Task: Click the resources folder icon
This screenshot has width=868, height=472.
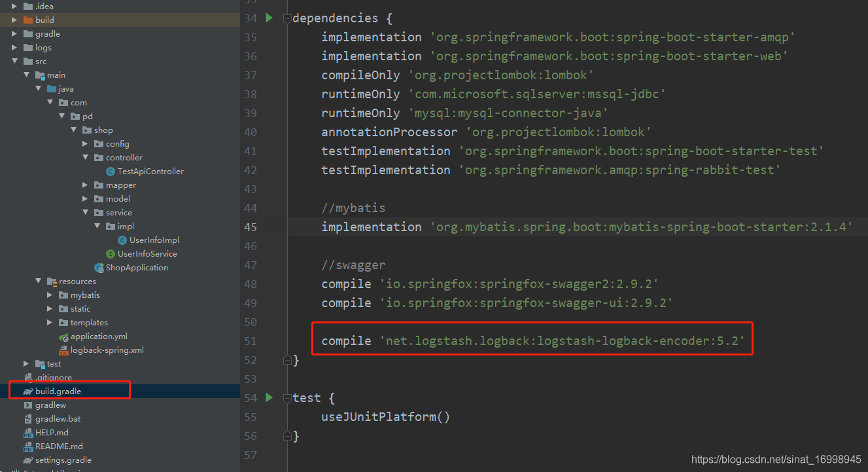Action: pyautogui.click(x=52, y=281)
